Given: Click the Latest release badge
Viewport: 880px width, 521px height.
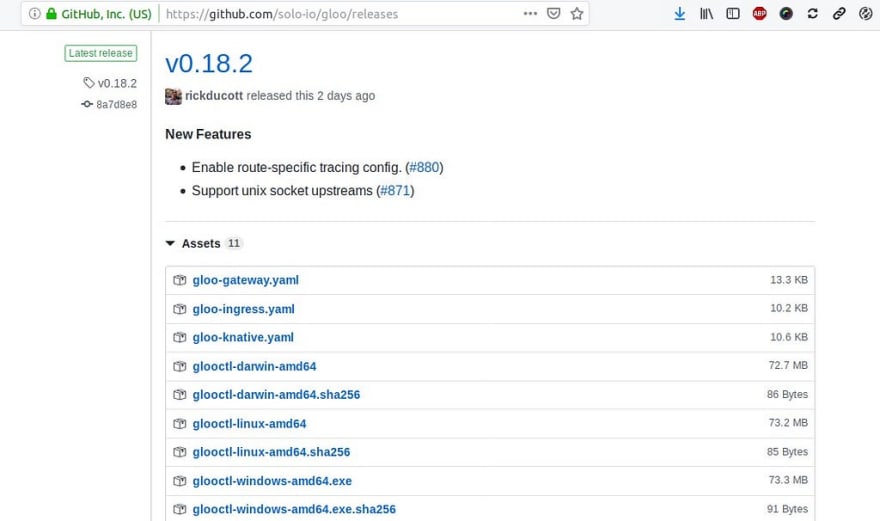Looking at the screenshot, I should pos(100,53).
